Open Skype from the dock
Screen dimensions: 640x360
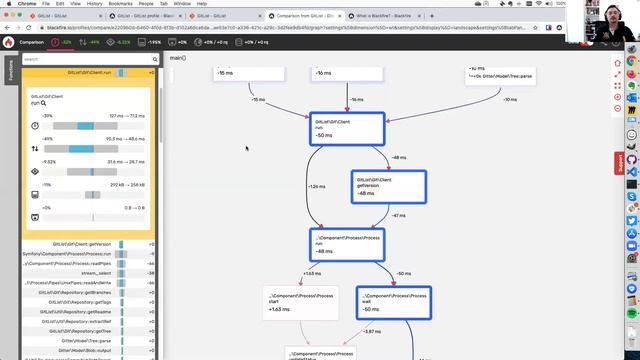(632, 196)
